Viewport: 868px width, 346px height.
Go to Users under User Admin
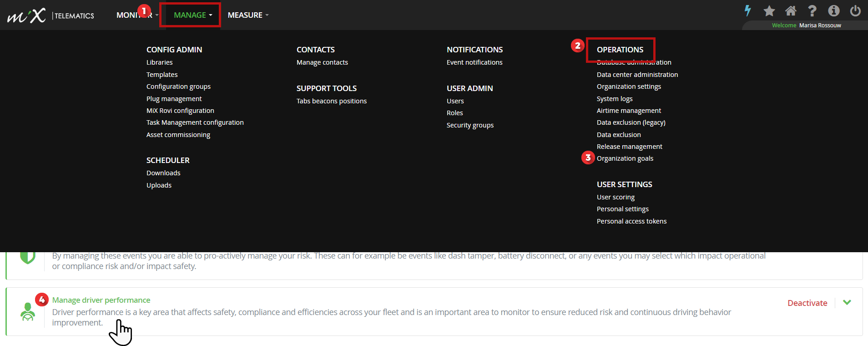(455, 101)
